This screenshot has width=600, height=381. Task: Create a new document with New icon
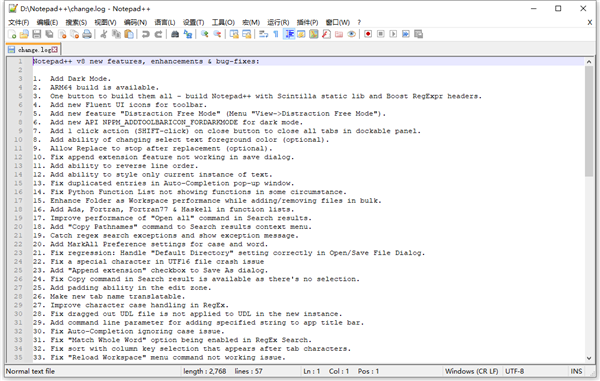pyautogui.click(x=12, y=34)
